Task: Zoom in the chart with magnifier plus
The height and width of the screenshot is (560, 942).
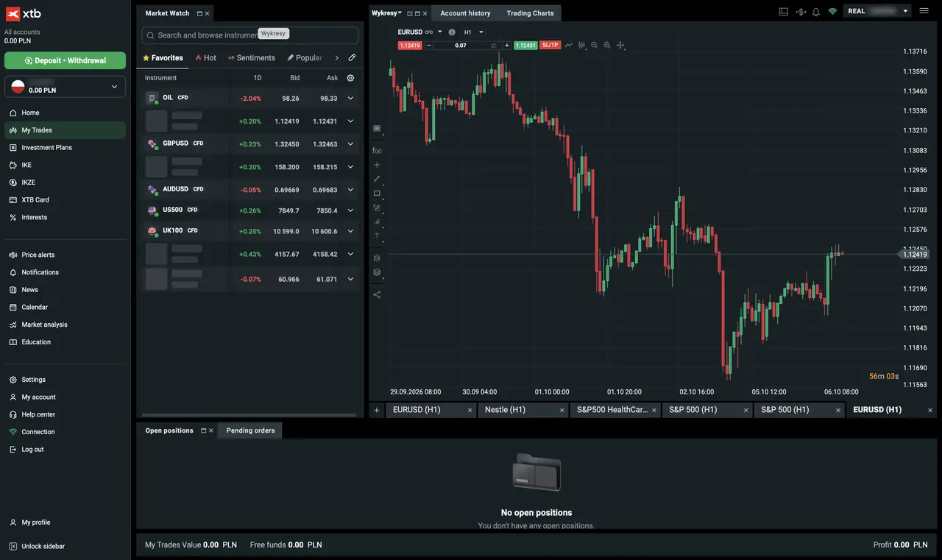Action: (x=607, y=45)
